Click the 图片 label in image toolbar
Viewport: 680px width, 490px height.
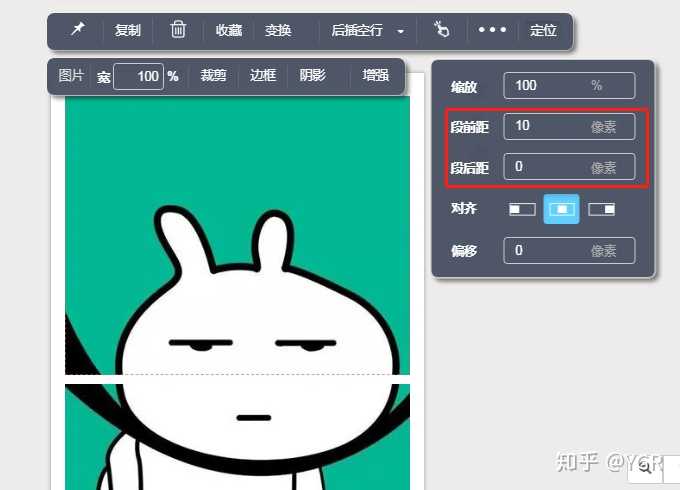coord(71,76)
